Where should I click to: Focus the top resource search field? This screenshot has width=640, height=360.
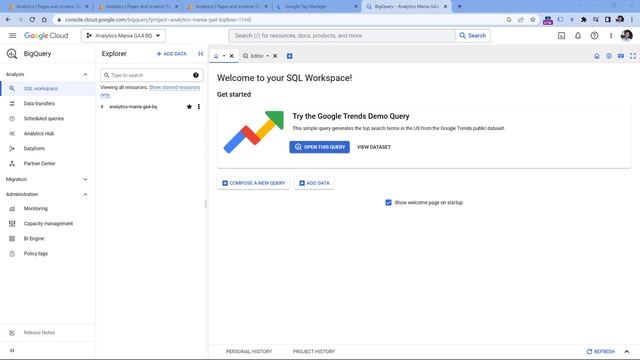point(342,36)
